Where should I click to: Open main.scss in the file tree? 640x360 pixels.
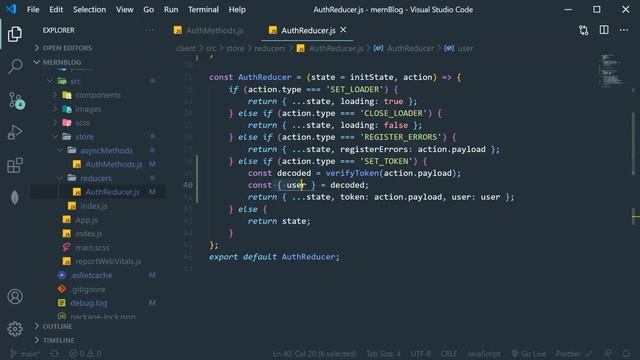click(92, 248)
